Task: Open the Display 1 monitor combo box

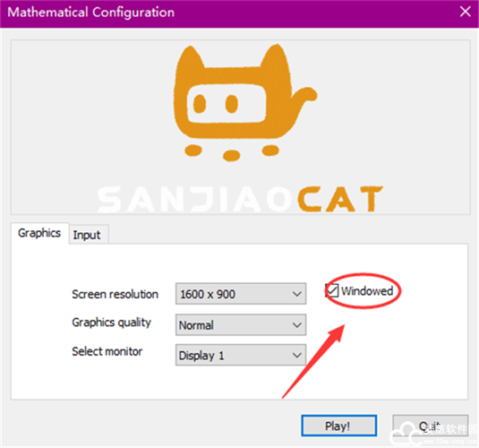Action: click(x=241, y=355)
